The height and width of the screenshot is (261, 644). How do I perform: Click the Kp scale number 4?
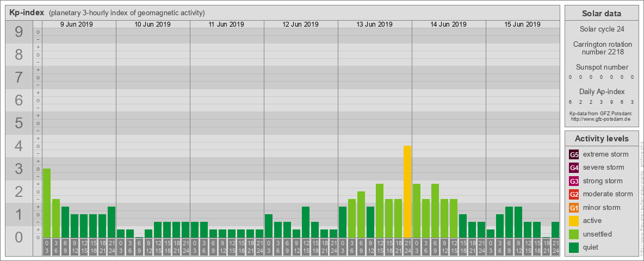(x=19, y=146)
